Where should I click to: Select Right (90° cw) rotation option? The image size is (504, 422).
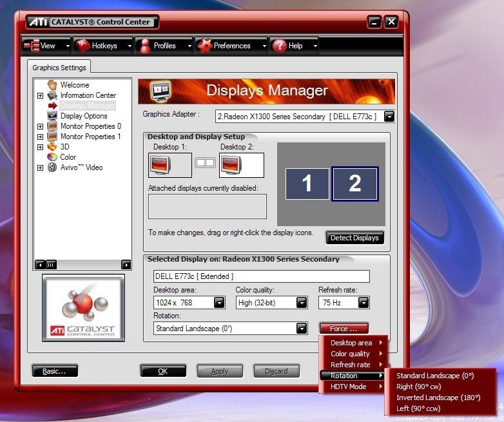click(x=418, y=387)
